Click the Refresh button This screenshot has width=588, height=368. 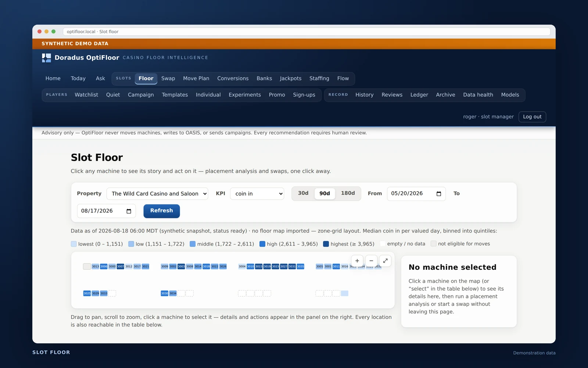click(x=161, y=211)
